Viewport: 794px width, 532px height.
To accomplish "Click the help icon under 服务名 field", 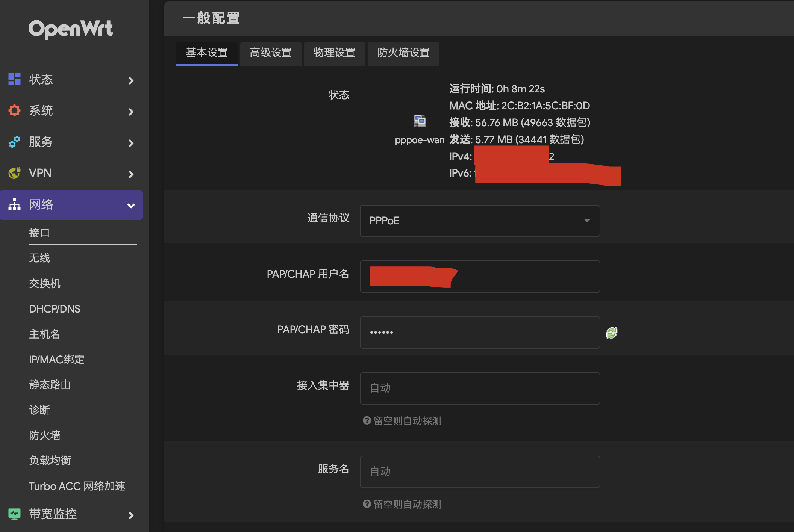I will tap(367, 504).
